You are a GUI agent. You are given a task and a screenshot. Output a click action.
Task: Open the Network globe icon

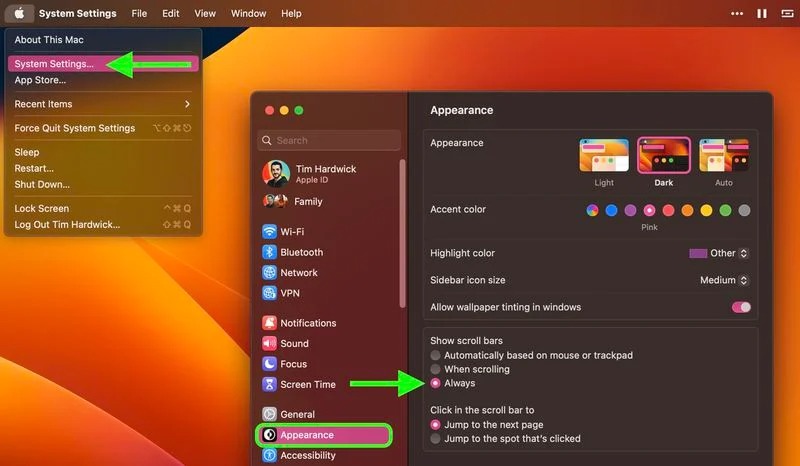tap(269, 273)
